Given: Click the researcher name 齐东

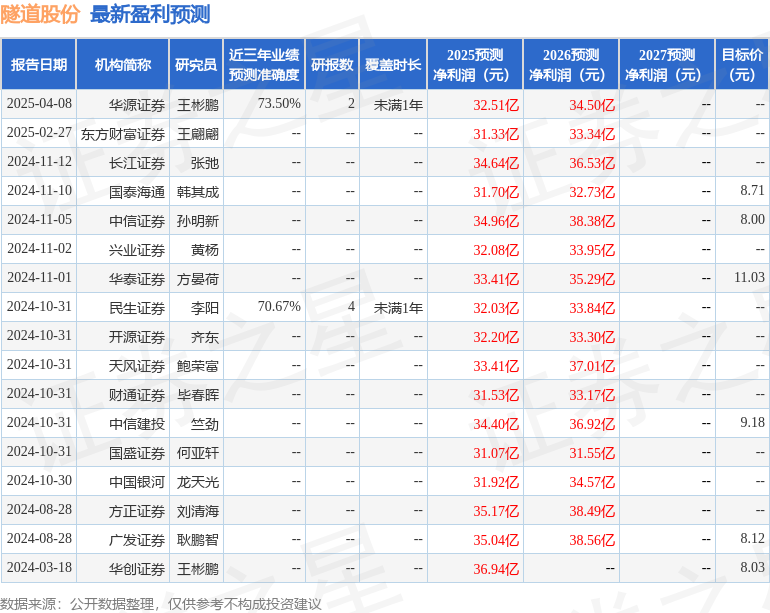Looking at the screenshot, I should pyautogui.click(x=205, y=336).
